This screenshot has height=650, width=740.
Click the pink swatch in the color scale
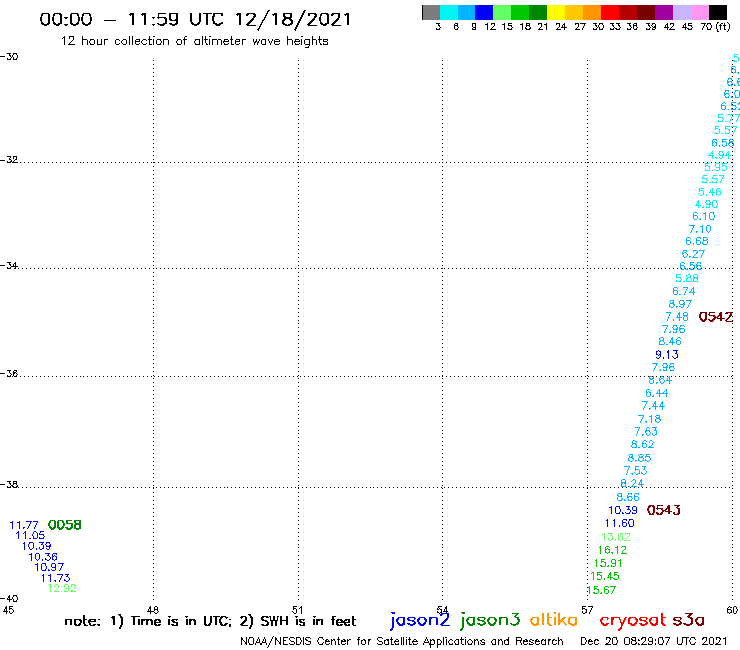700,12
